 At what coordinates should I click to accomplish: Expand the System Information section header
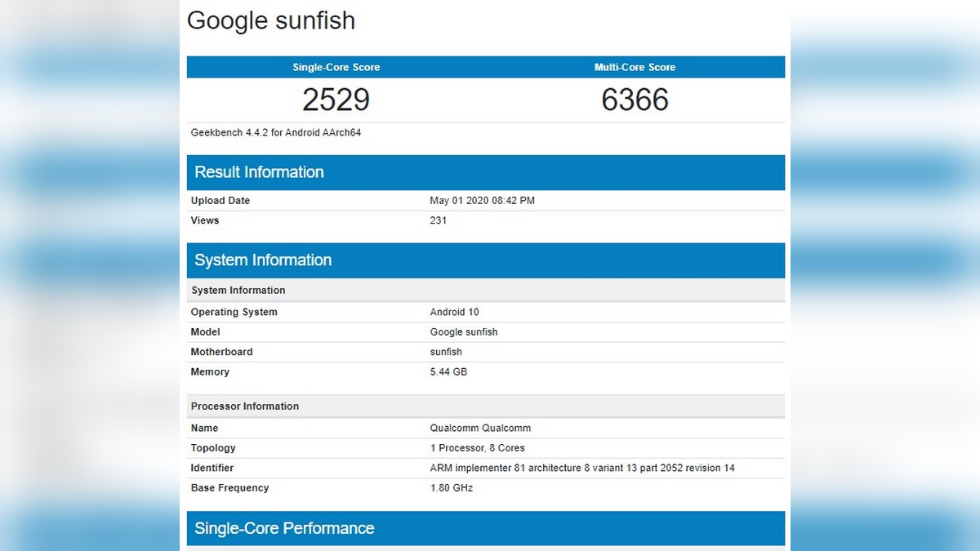click(262, 260)
